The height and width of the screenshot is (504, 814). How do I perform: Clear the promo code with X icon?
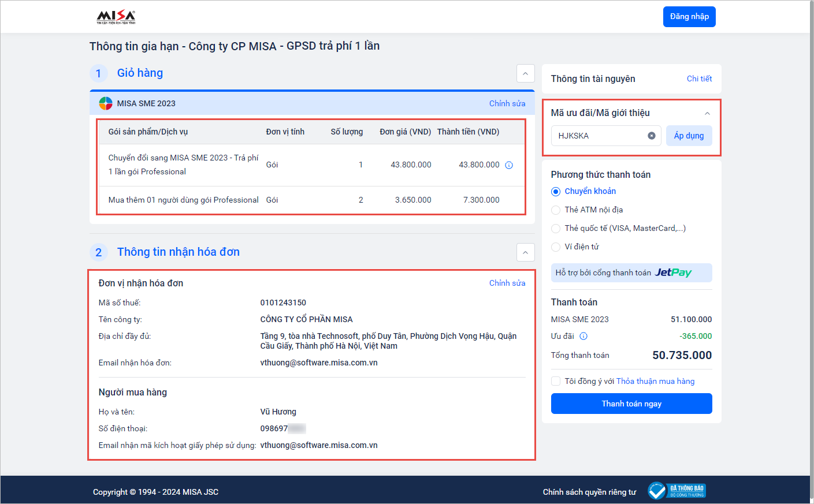pyautogui.click(x=652, y=136)
